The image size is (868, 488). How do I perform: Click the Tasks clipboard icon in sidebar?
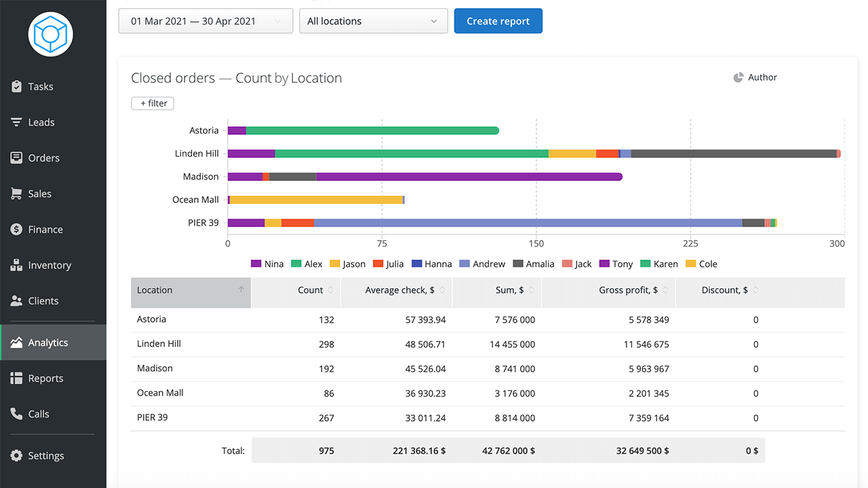(16, 87)
